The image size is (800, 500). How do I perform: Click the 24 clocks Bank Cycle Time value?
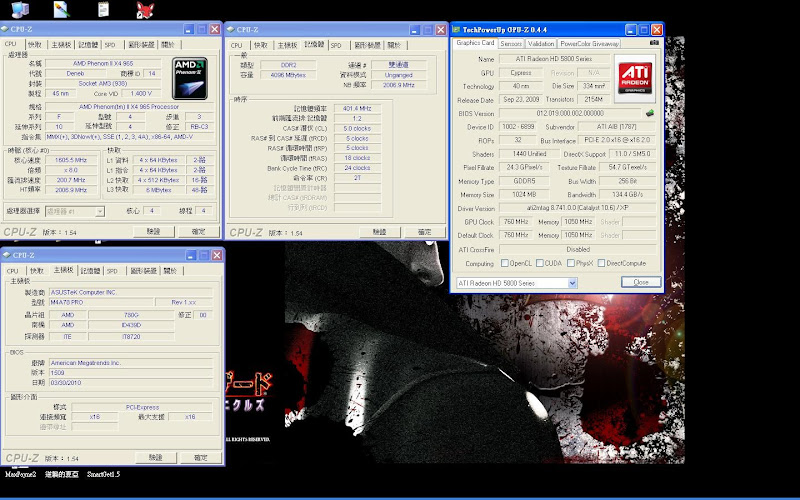[357, 168]
